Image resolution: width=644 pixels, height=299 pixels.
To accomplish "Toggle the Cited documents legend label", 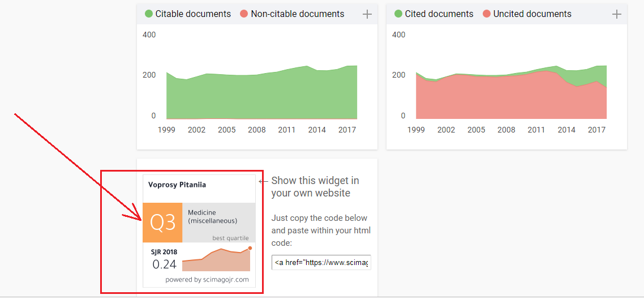I will (x=439, y=14).
